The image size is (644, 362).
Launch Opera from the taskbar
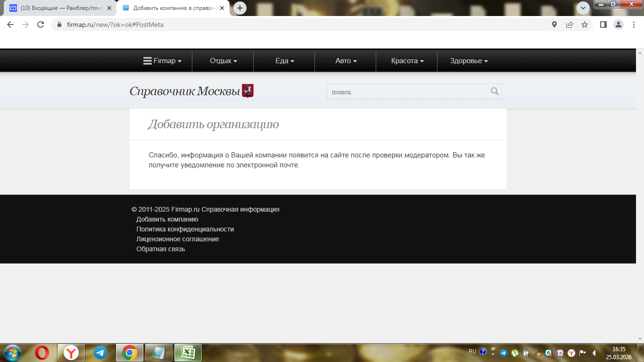(42, 353)
